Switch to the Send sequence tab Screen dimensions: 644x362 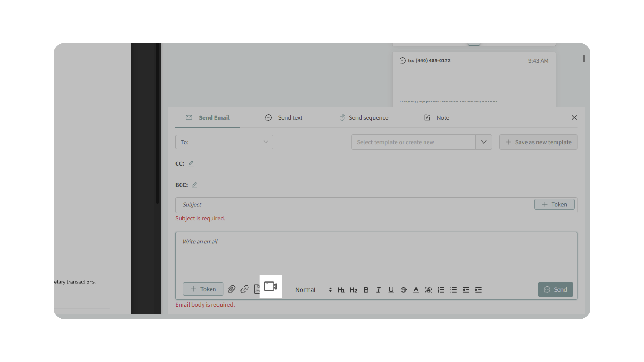pyautogui.click(x=363, y=118)
